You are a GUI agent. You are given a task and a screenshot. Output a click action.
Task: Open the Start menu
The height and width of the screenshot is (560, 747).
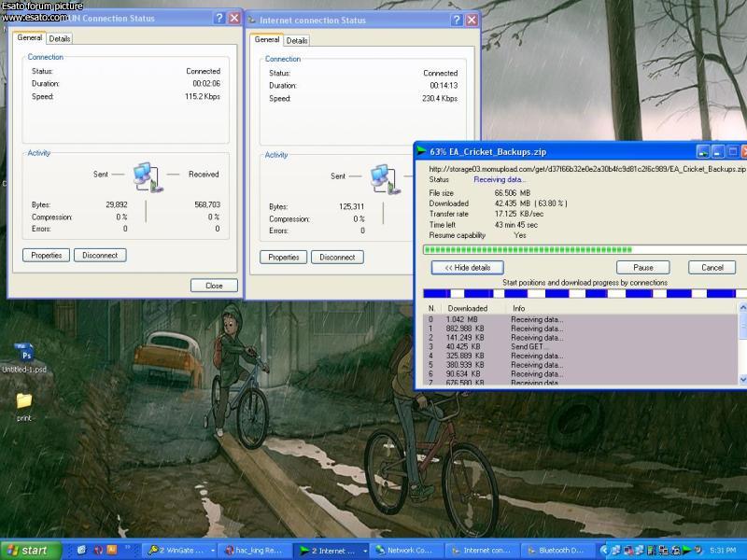pos(31,550)
